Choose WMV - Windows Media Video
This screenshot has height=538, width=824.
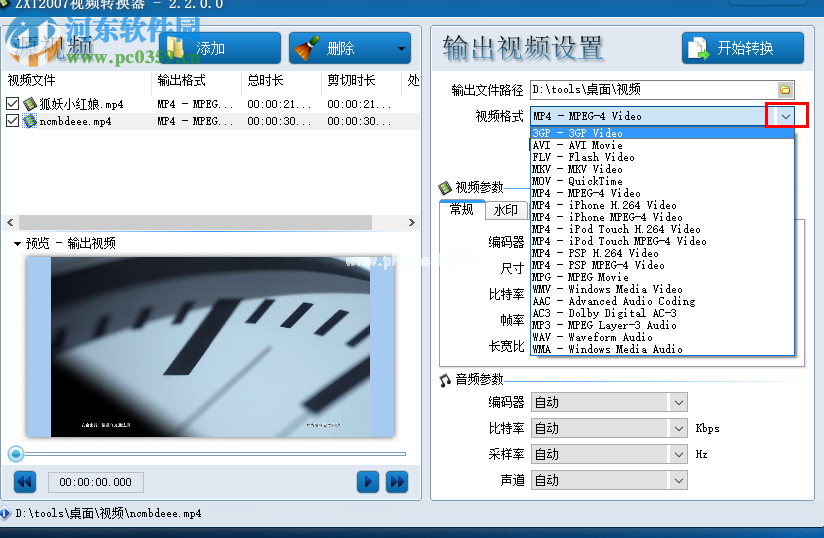662,289
